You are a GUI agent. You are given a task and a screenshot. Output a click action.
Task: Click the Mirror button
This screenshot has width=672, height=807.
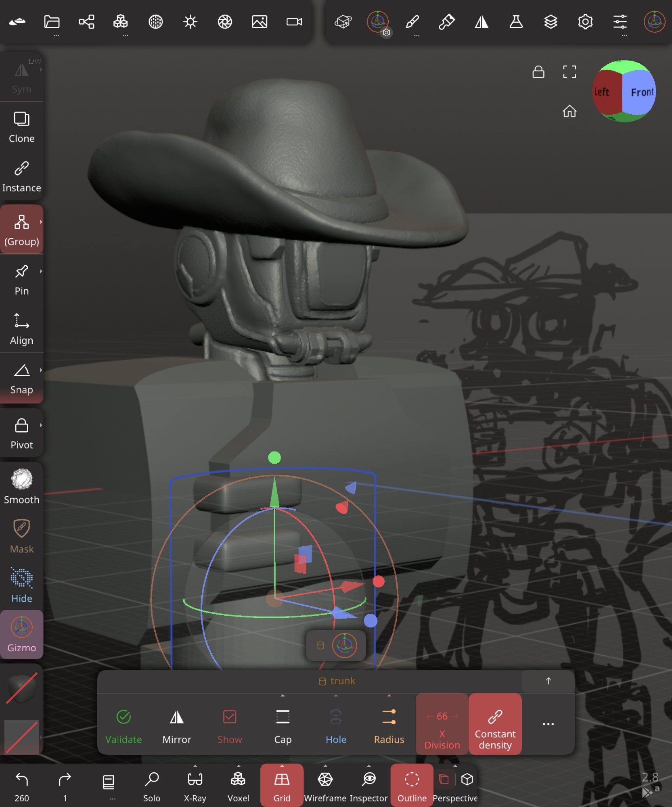click(x=177, y=725)
